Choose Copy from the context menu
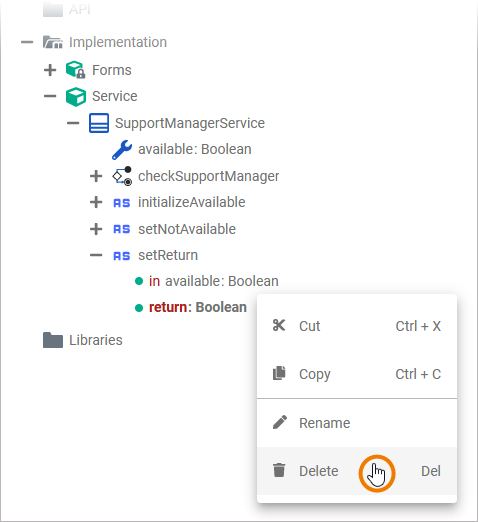Viewport: 478px width, 522px height. coord(357,374)
